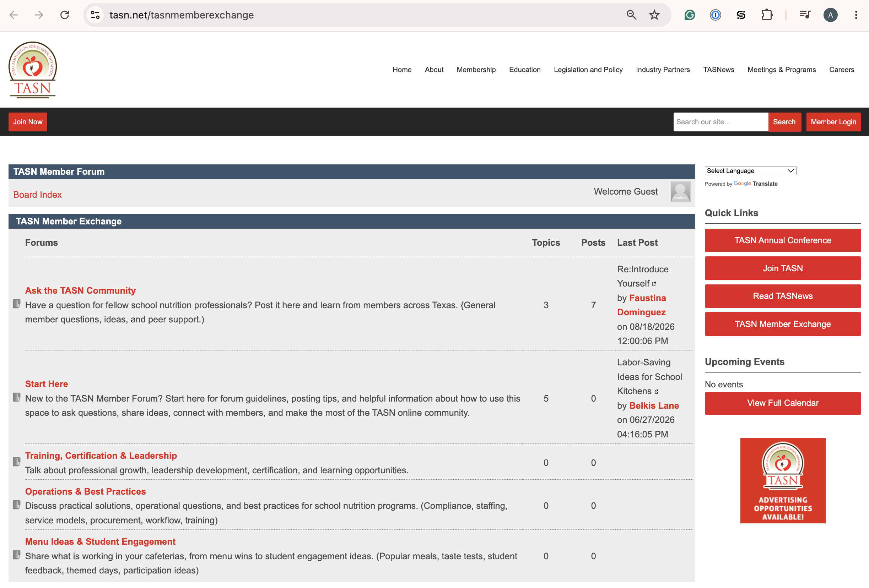The width and height of the screenshot is (869, 588).
Task: Click forum icon beside Ask the TASN Community
Action: tap(16, 304)
